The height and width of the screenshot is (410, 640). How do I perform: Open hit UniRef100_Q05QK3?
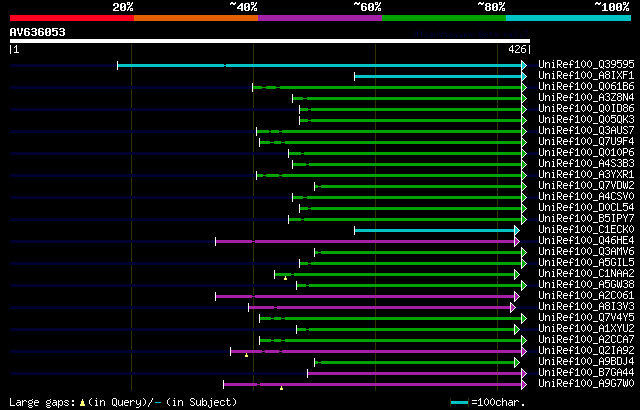pos(586,120)
